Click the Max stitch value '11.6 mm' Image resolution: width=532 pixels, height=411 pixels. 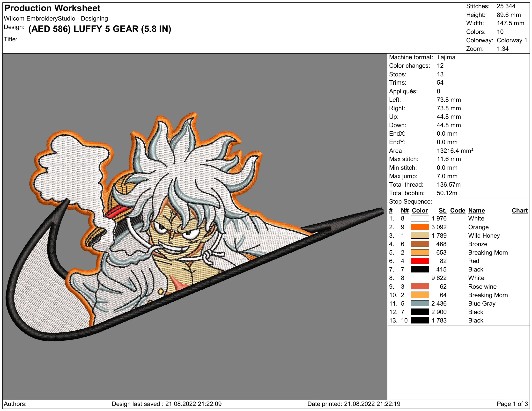pyautogui.click(x=449, y=159)
